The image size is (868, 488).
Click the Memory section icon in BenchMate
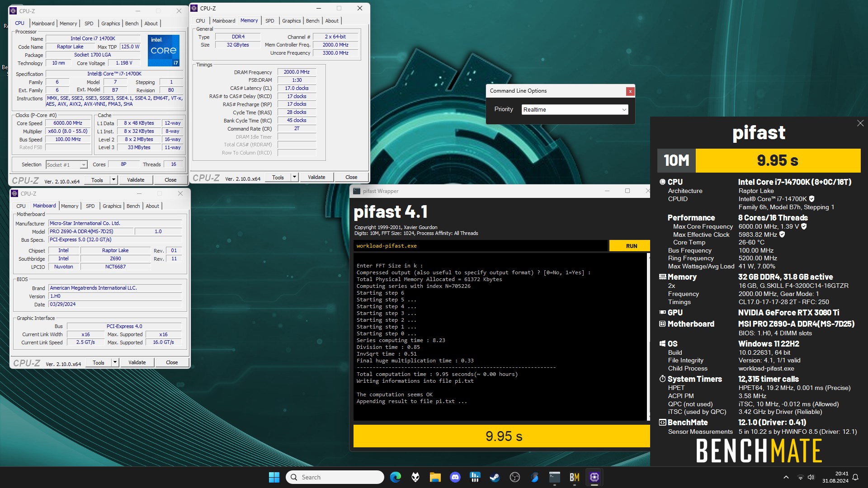point(662,277)
